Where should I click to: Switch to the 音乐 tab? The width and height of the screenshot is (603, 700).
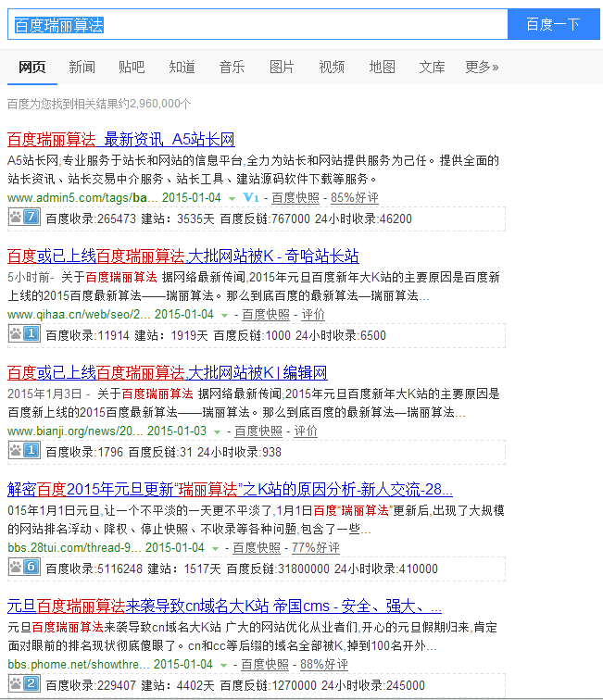tap(232, 67)
